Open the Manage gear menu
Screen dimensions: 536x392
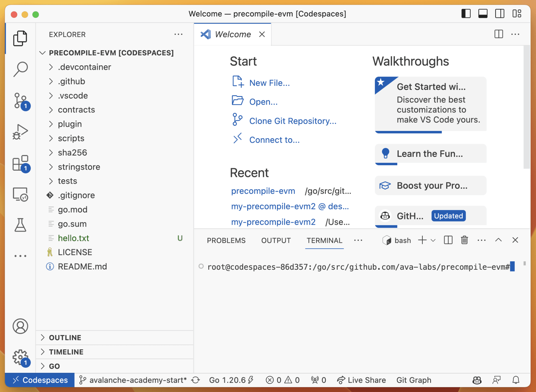point(20,357)
